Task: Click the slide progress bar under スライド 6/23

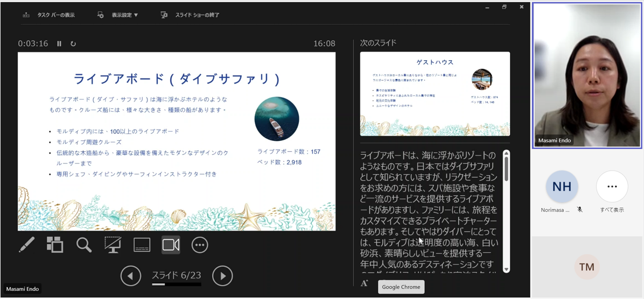Action: [177, 284]
